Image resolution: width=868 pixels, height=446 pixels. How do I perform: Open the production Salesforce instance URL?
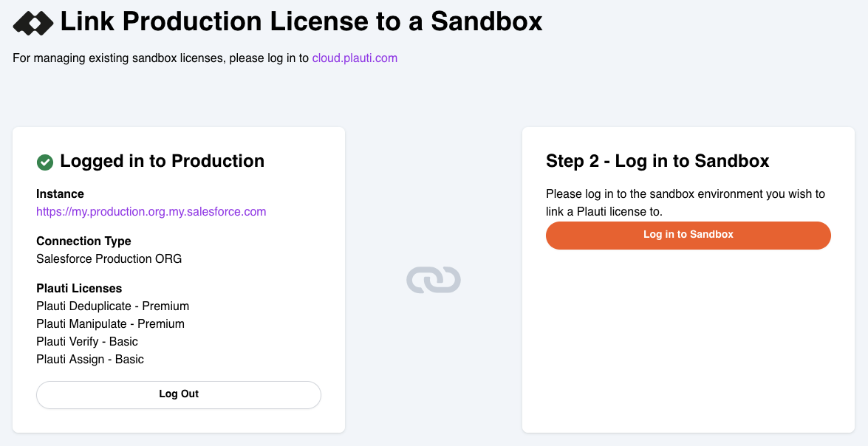point(151,211)
